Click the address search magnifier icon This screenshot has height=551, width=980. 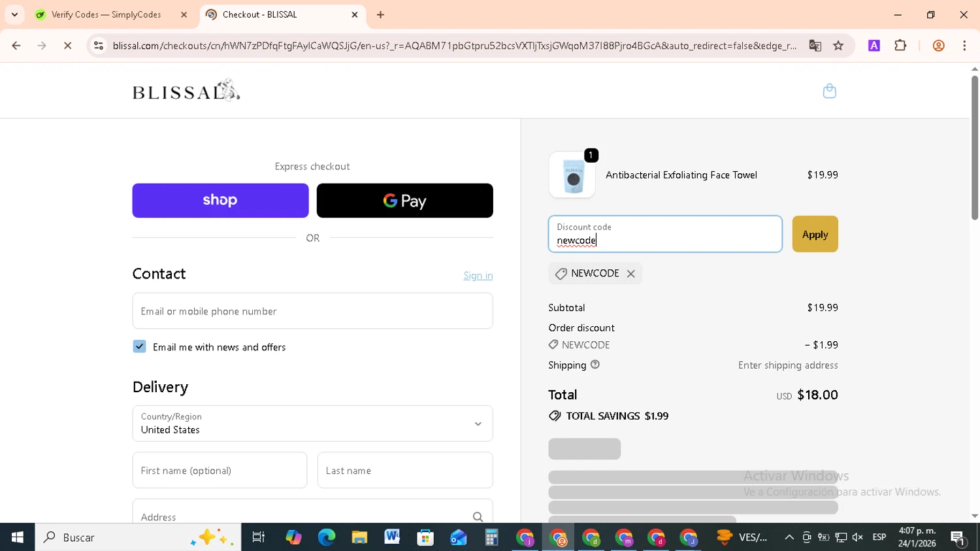pos(478,517)
